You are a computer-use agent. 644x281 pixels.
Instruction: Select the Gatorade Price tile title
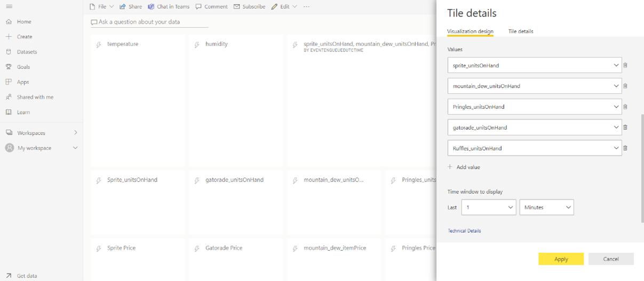224,248
